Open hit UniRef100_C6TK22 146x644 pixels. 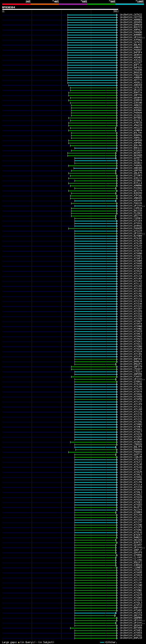[x=131, y=15]
